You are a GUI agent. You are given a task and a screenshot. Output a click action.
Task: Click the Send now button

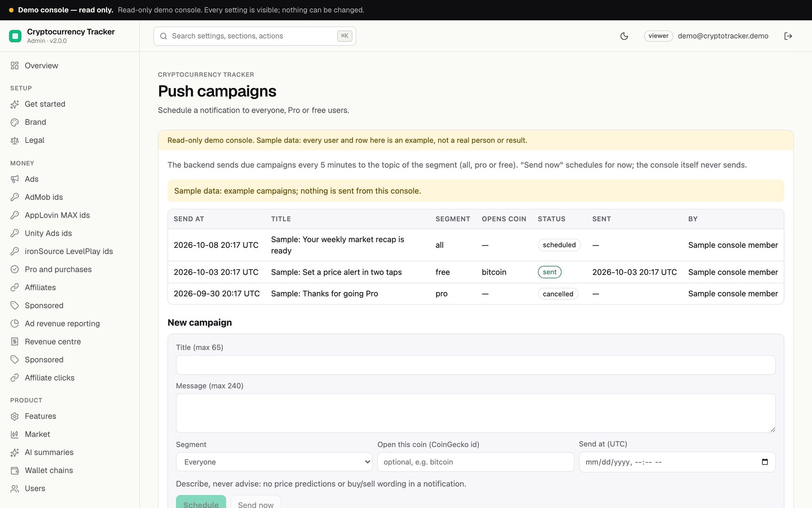[255, 502]
